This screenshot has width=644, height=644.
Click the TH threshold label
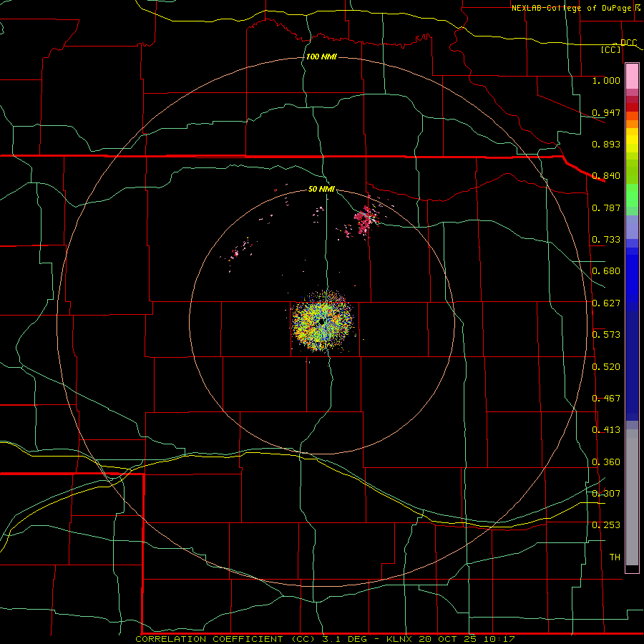[615, 557]
